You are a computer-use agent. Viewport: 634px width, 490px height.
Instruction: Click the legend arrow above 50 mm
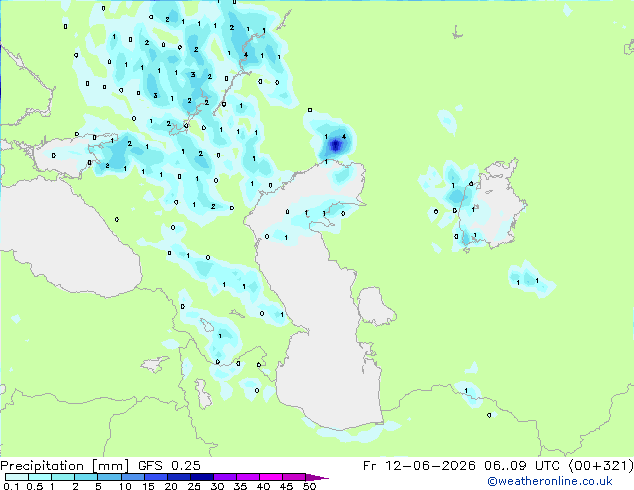click(317, 477)
